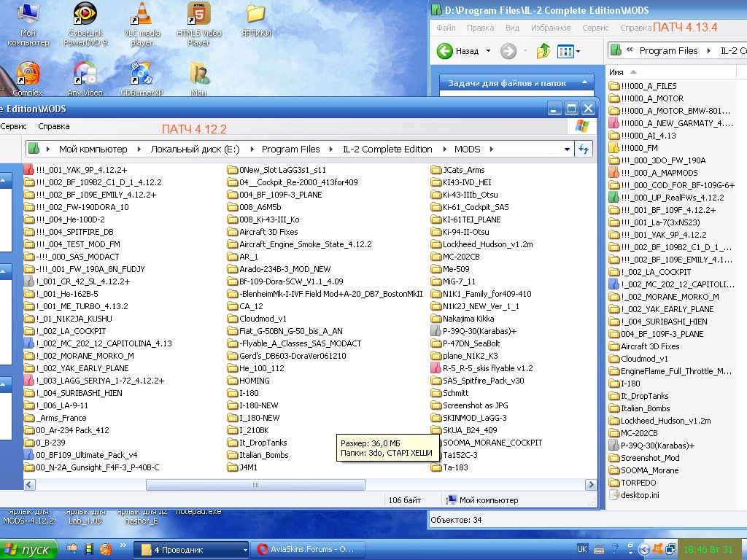Click the help question mark tray icon

pos(615,549)
